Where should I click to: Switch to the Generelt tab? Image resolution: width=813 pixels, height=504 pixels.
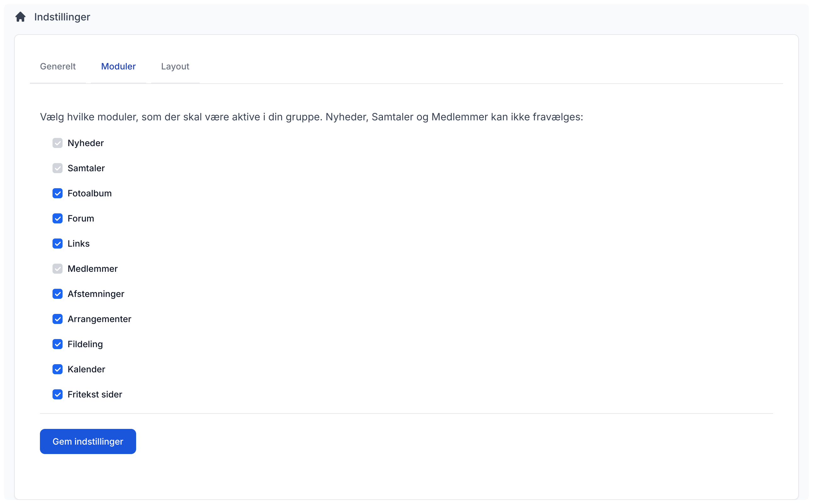pos(58,66)
